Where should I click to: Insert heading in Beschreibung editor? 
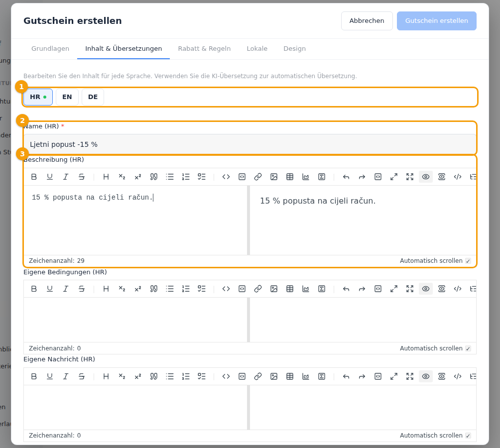(x=106, y=177)
